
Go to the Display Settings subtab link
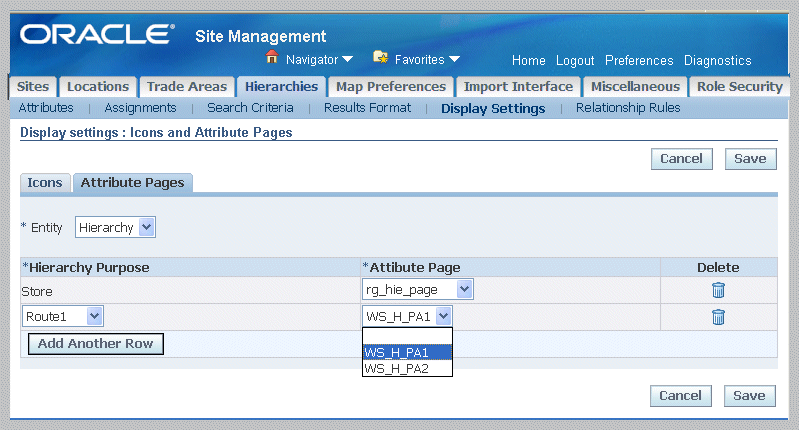tap(493, 109)
